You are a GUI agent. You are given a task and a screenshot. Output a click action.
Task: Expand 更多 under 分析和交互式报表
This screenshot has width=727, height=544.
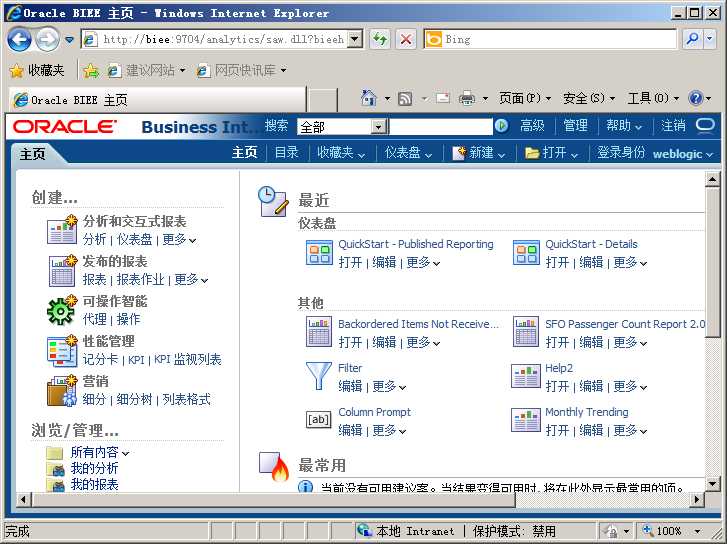click(179, 239)
